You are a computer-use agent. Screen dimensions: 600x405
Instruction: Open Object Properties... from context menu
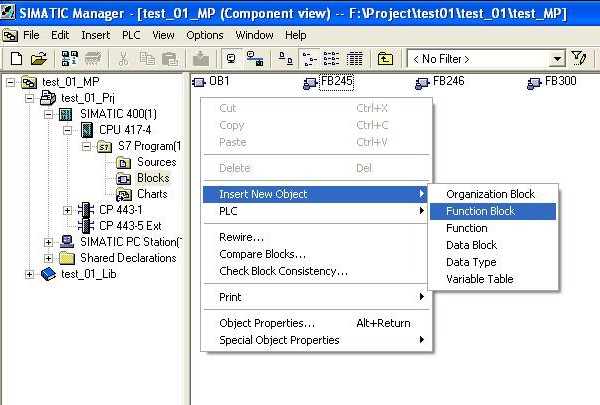point(315,323)
